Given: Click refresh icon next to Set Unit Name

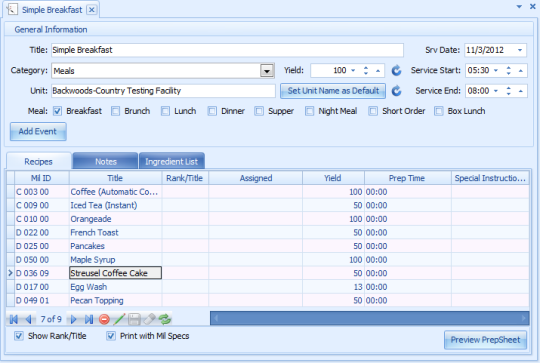Looking at the screenshot, I should click(396, 91).
